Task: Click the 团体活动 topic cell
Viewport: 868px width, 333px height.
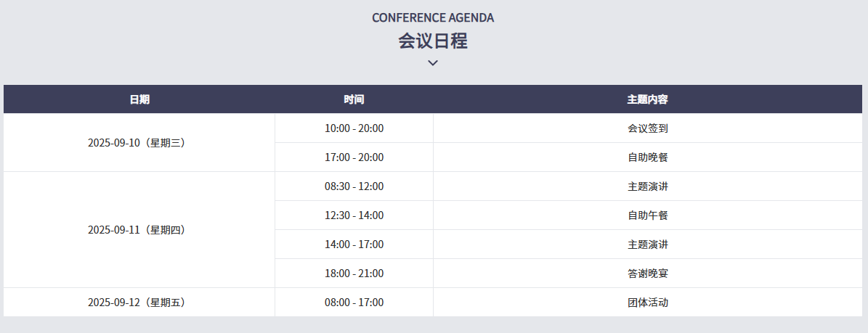Action: 647,303
